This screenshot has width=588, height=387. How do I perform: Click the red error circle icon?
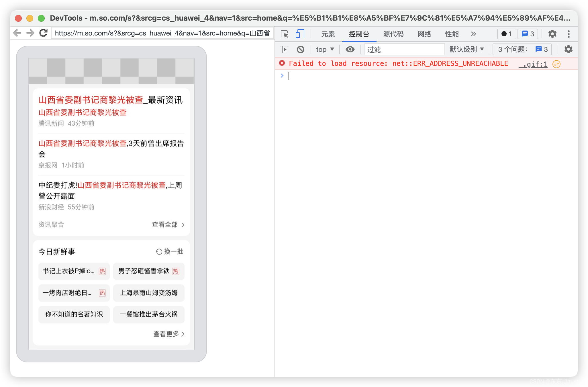coord(282,63)
